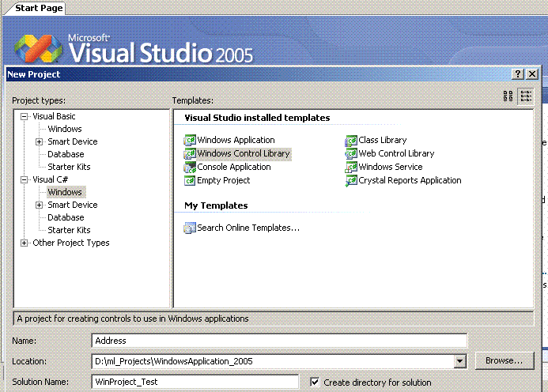548x392 pixels.
Task: Click the Class Library template icon
Action: coord(351,140)
